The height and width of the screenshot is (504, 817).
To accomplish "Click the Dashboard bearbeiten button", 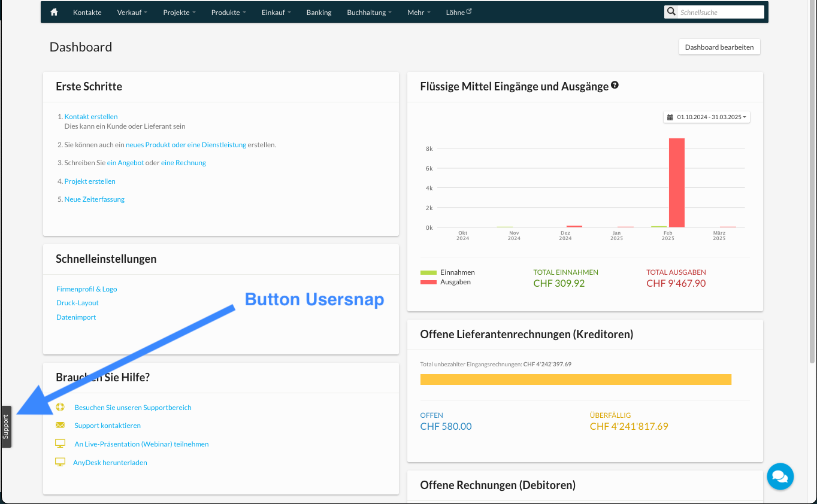I will 719,47.
